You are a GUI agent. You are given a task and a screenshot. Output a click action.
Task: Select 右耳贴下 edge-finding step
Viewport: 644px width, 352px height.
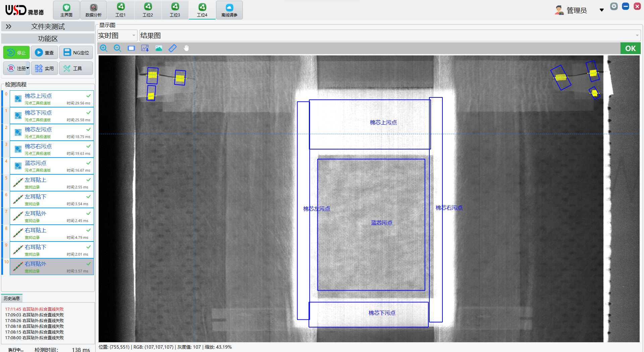pyautogui.click(x=52, y=250)
